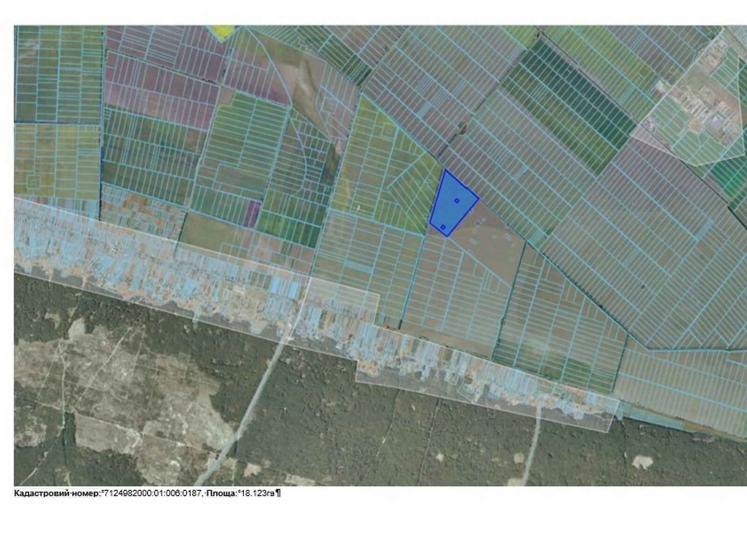Screen dimensions: 747x560
Task: Click the small sandy patch in lower-right forest
Action: [642, 462]
